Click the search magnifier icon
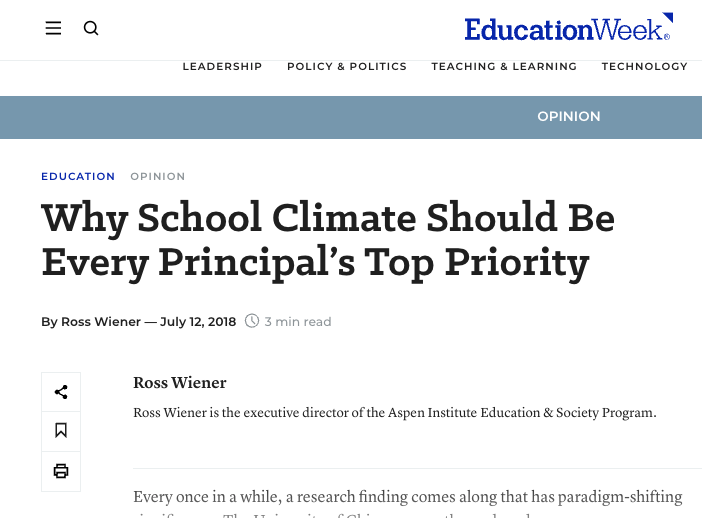 [91, 28]
